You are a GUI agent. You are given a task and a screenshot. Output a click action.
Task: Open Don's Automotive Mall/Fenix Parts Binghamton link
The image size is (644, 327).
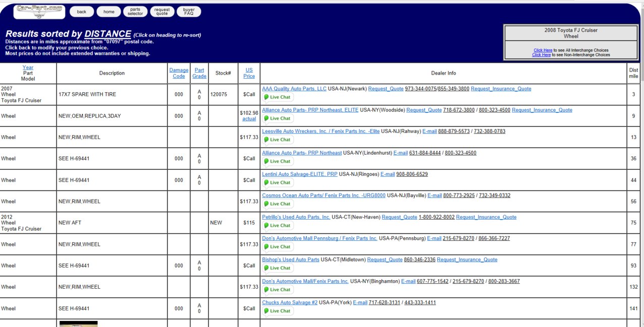point(305,281)
